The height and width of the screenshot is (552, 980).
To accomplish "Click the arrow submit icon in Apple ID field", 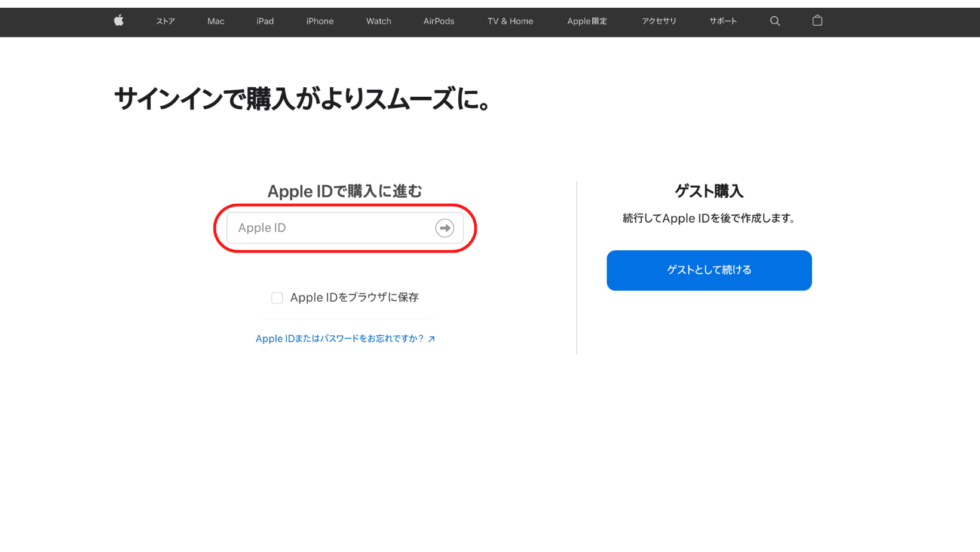I will click(x=445, y=228).
